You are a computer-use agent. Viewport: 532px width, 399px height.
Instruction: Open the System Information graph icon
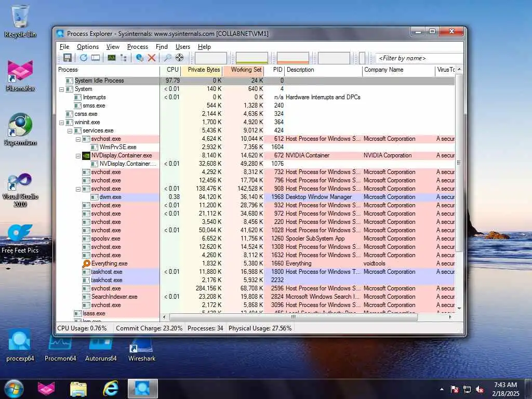[112, 58]
